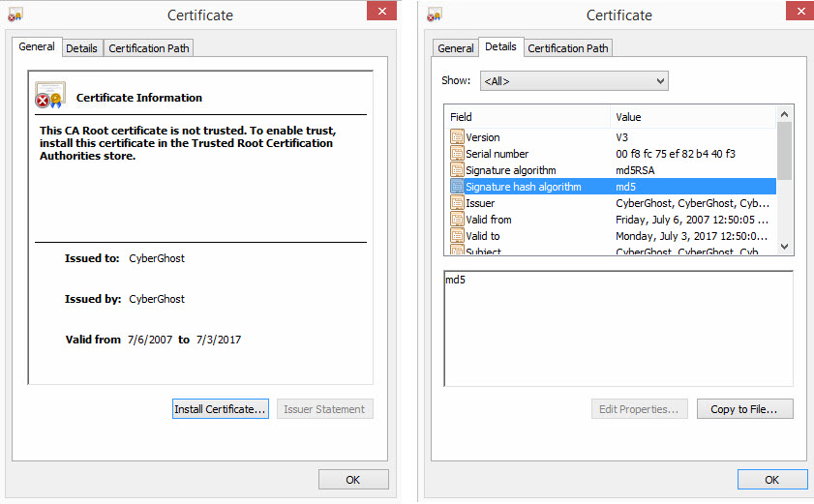Image resolution: width=814 pixels, height=504 pixels.
Task: Click OK in the right Certificate window
Action: pyautogui.click(x=772, y=480)
